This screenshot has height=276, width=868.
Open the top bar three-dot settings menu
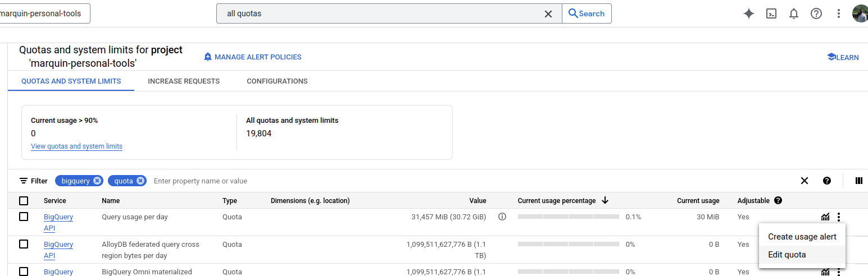(839, 13)
